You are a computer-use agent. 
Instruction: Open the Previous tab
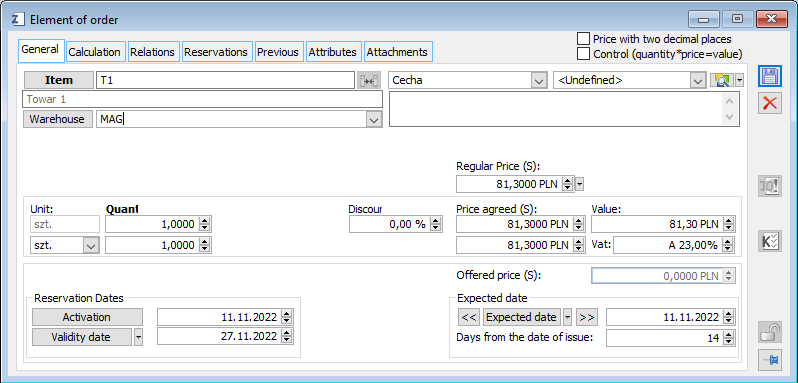pyautogui.click(x=278, y=52)
